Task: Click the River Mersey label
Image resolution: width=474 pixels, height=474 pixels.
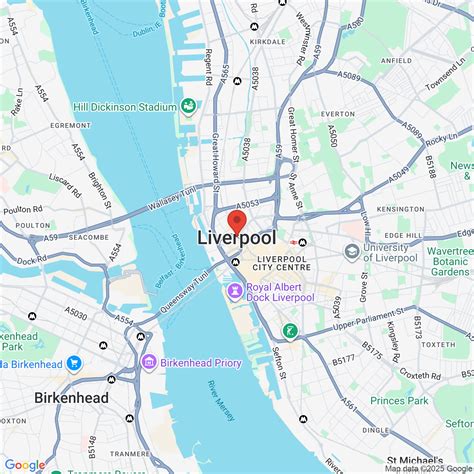Action: click(x=221, y=401)
